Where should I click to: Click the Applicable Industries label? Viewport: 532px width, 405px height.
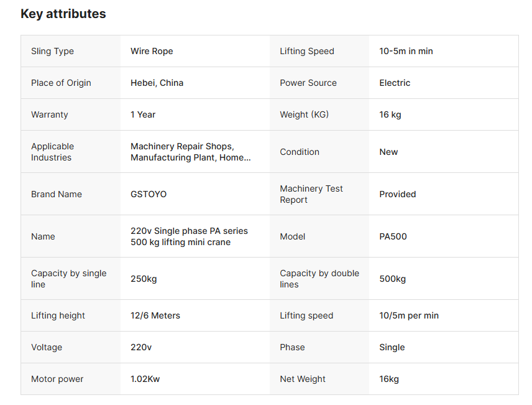click(x=52, y=152)
